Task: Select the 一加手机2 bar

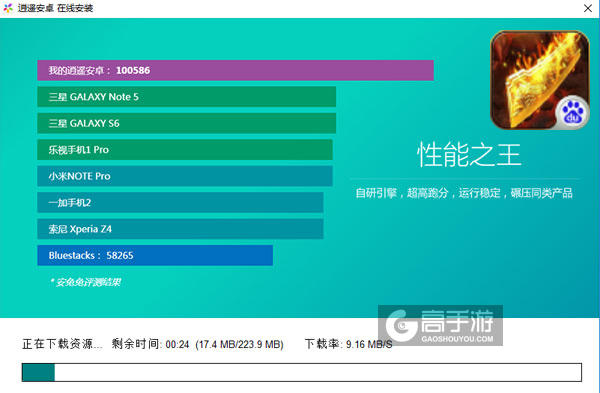Action: coord(180,202)
